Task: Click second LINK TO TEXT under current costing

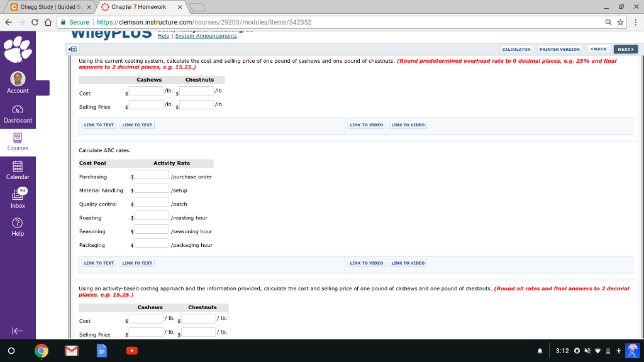Action: click(137, 125)
